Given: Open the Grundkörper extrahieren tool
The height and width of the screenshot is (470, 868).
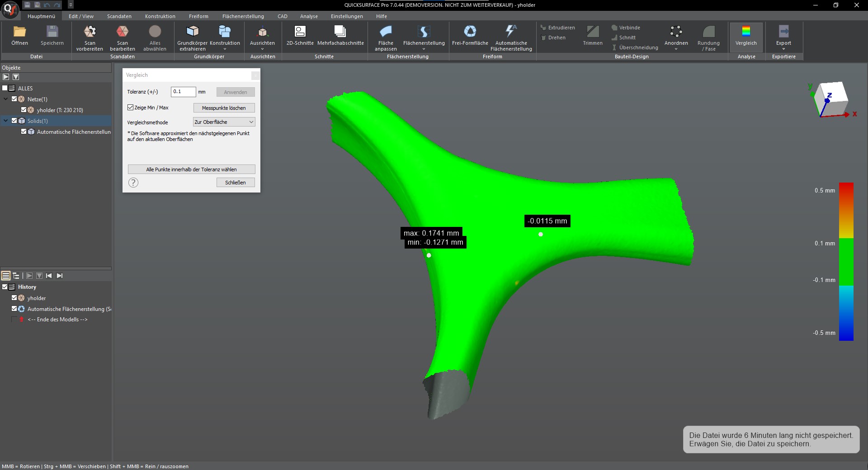Looking at the screenshot, I should tap(192, 32).
